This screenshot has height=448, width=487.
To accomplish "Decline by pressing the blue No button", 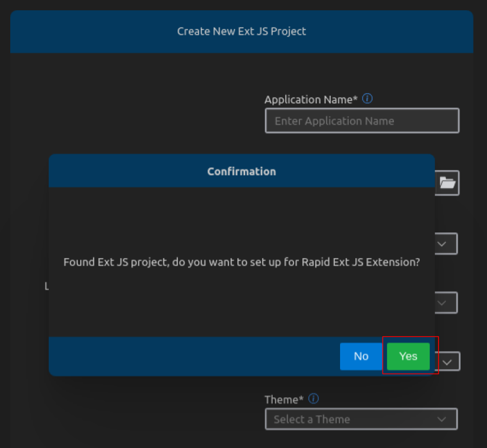I will pos(361,356).
